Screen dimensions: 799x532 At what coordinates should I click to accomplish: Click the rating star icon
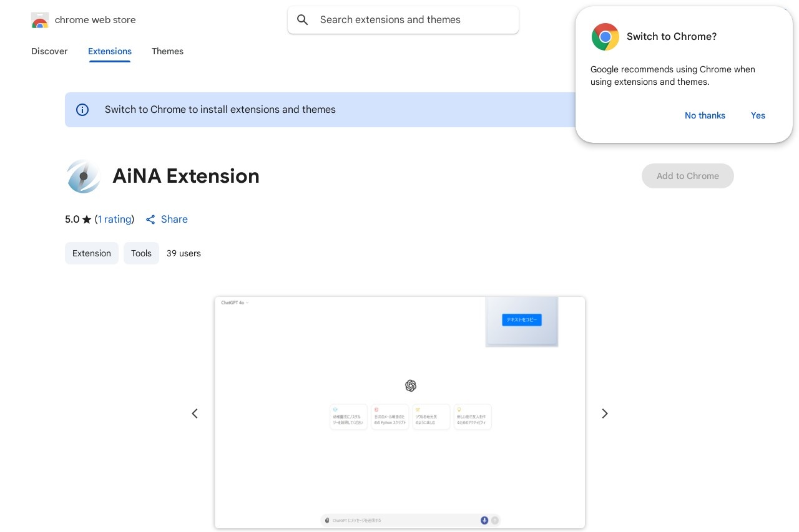tap(87, 220)
